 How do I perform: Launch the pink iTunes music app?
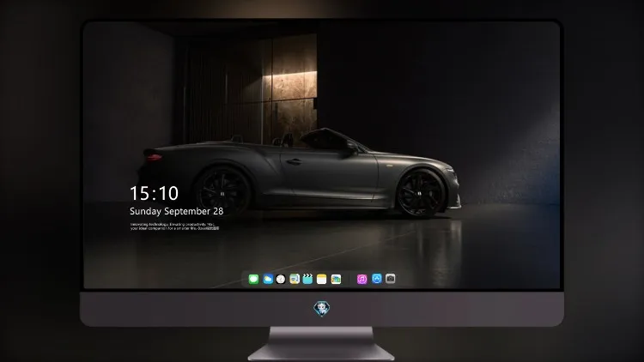tap(361, 279)
